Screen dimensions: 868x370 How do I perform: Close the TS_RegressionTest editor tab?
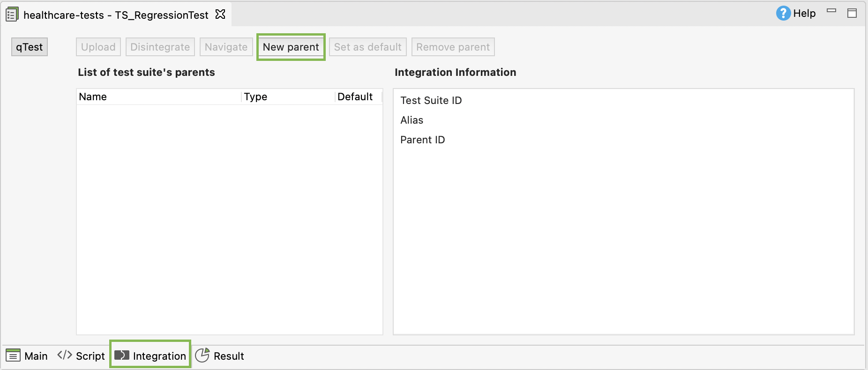(x=220, y=15)
